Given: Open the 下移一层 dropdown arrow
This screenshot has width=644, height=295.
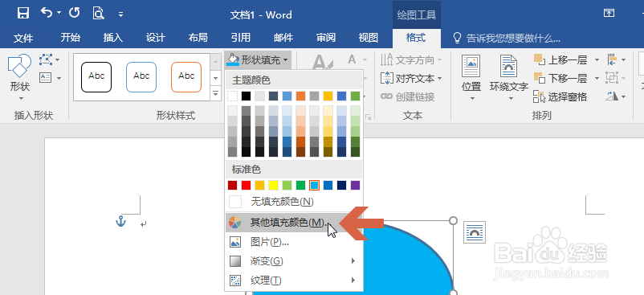Looking at the screenshot, I should (x=597, y=78).
